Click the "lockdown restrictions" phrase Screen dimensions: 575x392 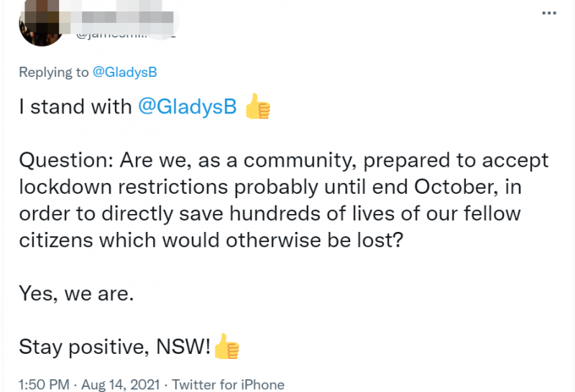123,187
